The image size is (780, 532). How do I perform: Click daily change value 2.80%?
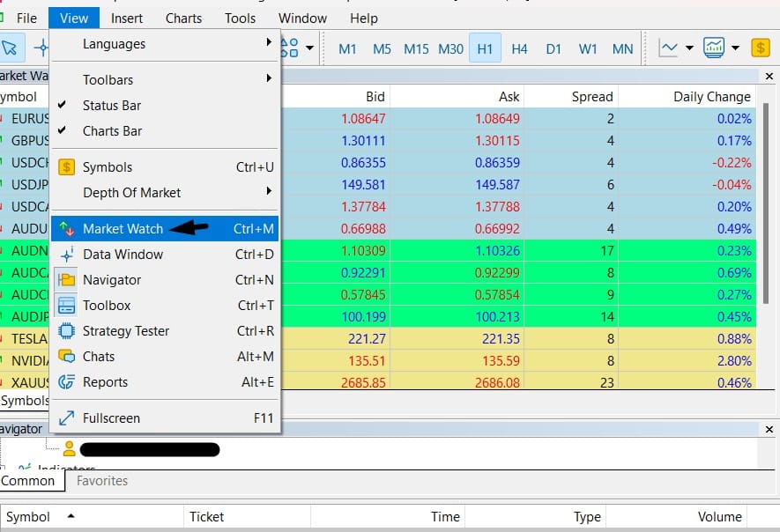coord(734,361)
